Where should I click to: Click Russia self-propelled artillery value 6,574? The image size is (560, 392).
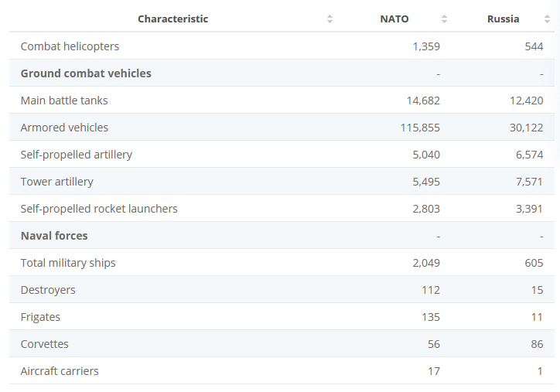(x=529, y=155)
